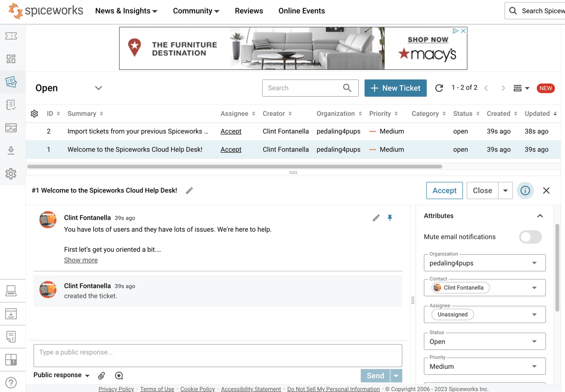565x392 pixels.
Task: Click the column settings gear above the ID column
Action: pyautogui.click(x=34, y=113)
